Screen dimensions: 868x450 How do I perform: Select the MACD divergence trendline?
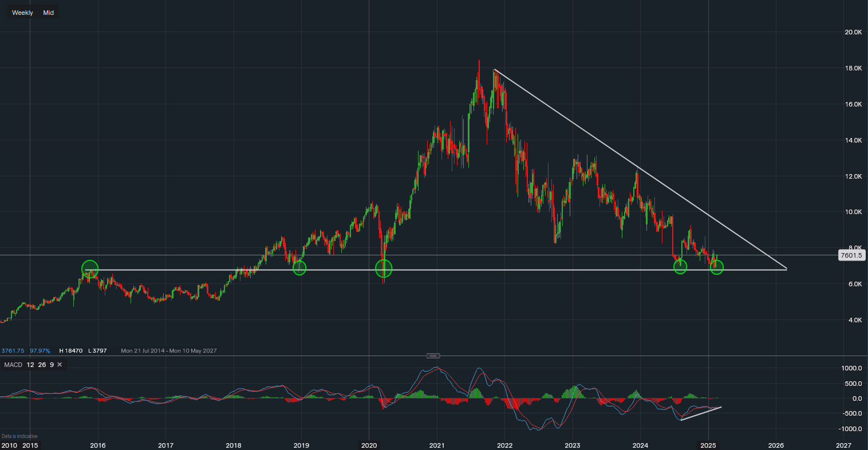point(701,413)
